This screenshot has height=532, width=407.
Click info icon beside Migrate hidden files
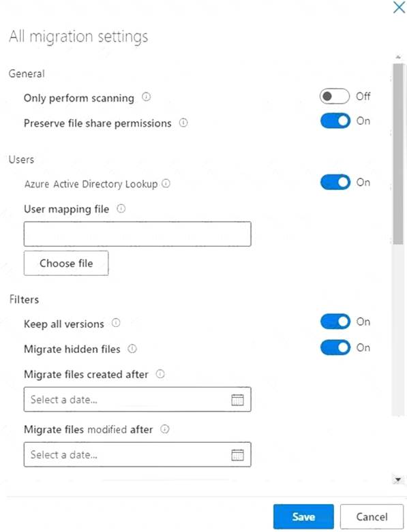tap(132, 349)
